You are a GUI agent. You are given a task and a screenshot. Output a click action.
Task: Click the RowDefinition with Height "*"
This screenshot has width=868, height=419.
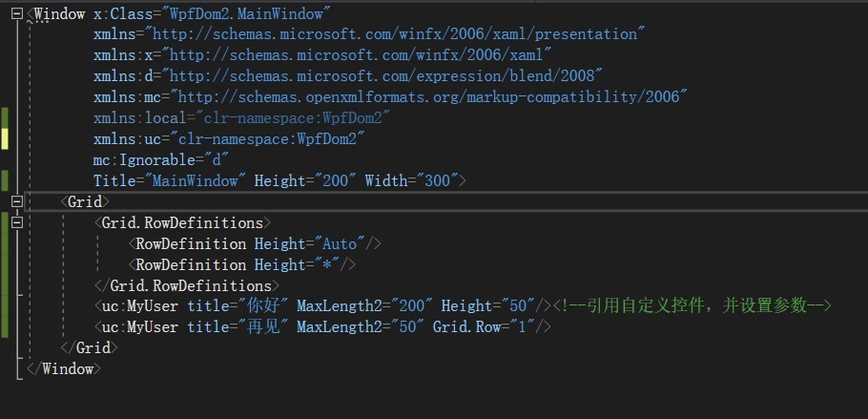[245, 264]
